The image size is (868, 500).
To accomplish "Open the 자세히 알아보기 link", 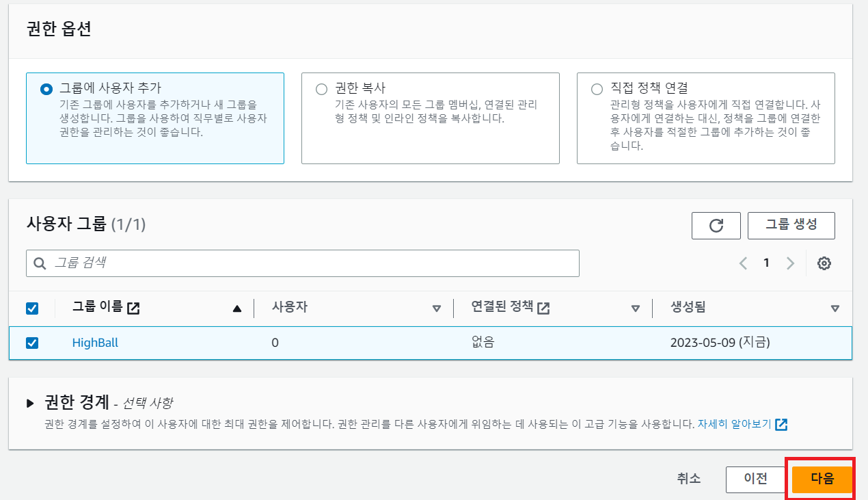I will [x=743, y=424].
